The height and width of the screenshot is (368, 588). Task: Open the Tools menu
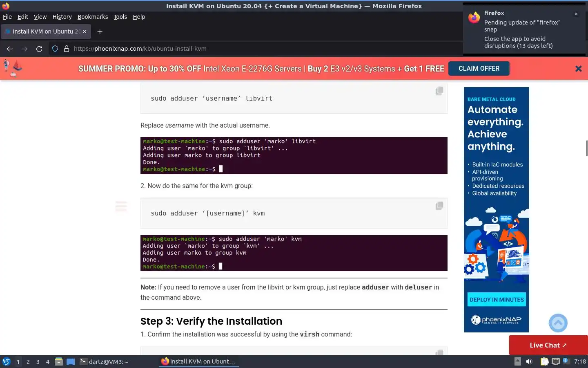point(120,17)
